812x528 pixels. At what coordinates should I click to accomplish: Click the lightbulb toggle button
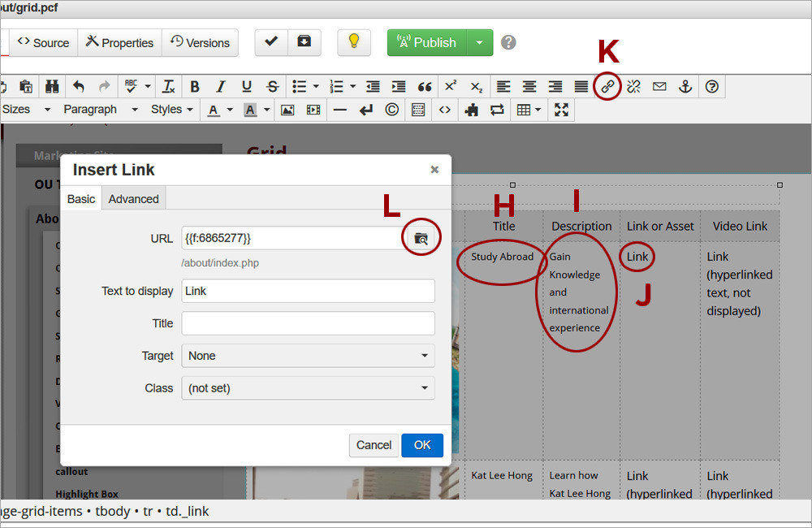pos(354,41)
